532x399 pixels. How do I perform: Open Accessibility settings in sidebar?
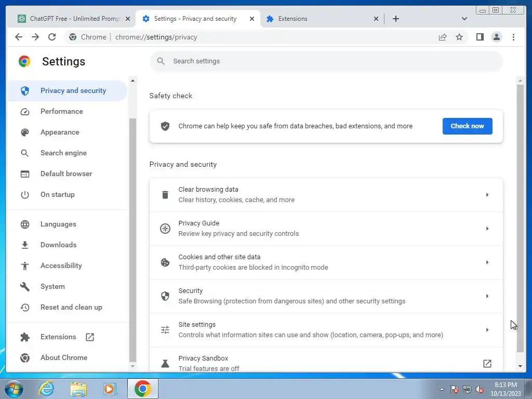click(x=67, y=265)
